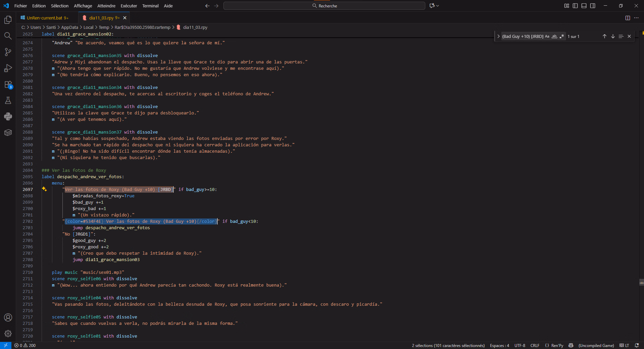Screen dimensions: 644x349
Task: Open the Source Control view
Action: coord(8,52)
